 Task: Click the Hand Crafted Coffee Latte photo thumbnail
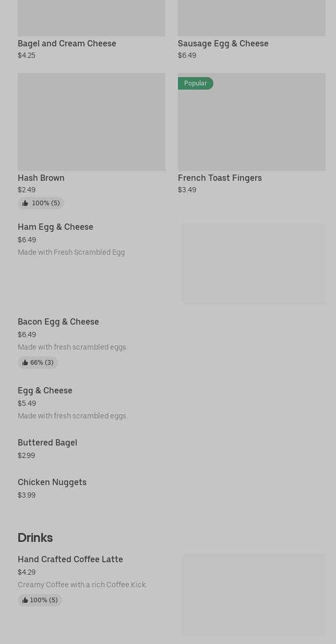[253, 595]
